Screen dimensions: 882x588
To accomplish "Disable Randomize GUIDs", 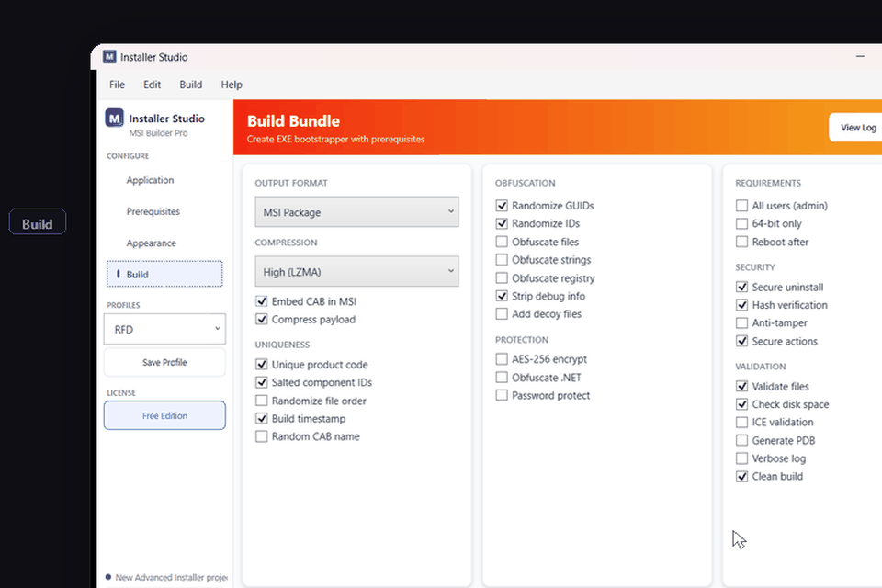I will (502, 205).
